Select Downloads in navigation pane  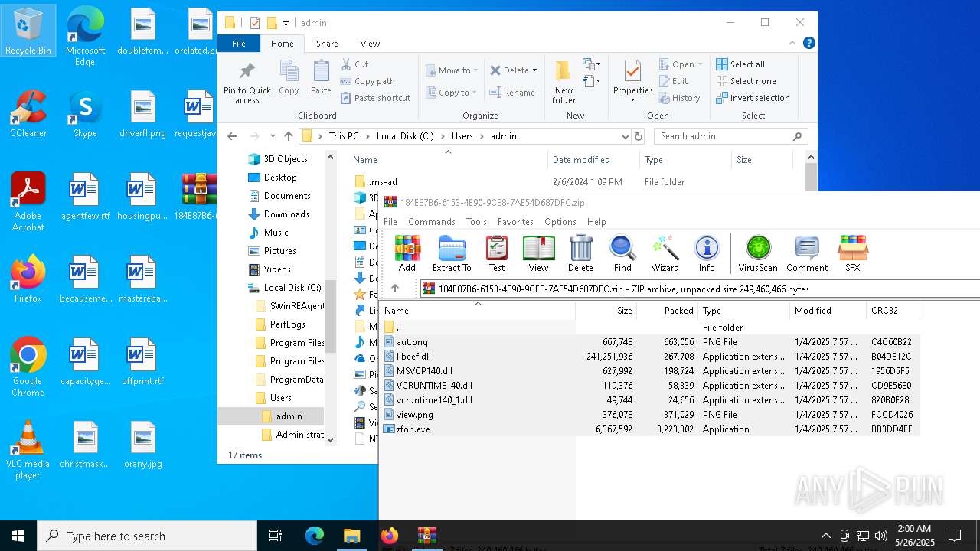pos(286,214)
